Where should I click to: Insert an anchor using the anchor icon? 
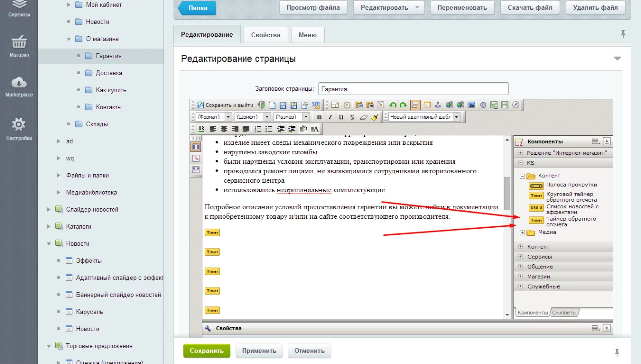pos(437,105)
